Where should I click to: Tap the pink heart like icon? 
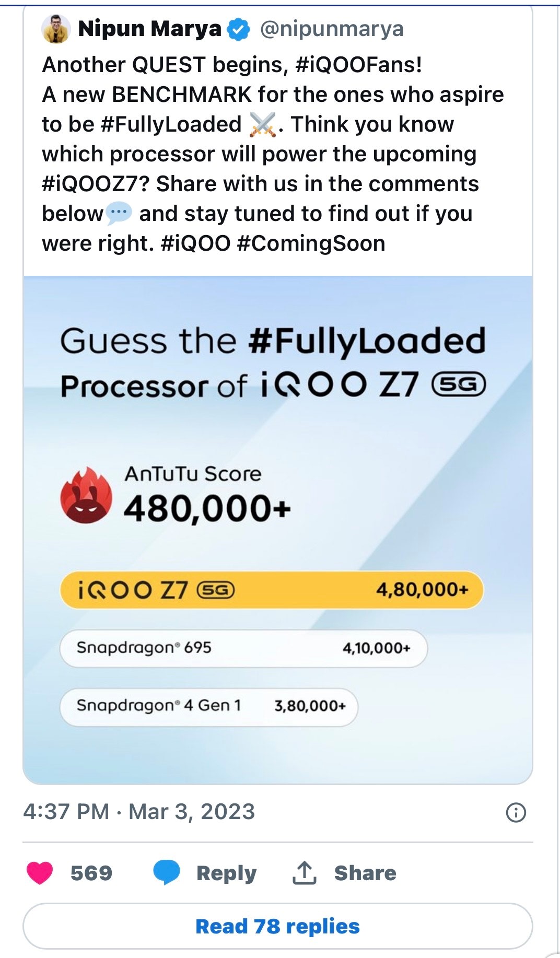click(40, 872)
